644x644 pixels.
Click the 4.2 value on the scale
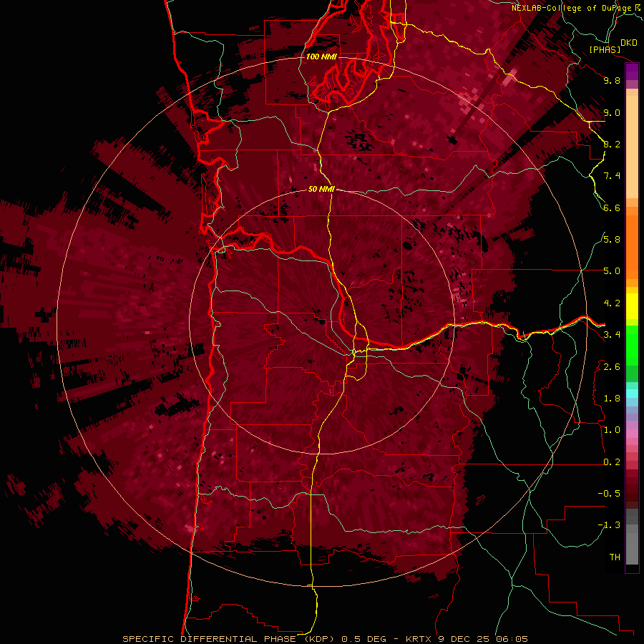(x=612, y=303)
